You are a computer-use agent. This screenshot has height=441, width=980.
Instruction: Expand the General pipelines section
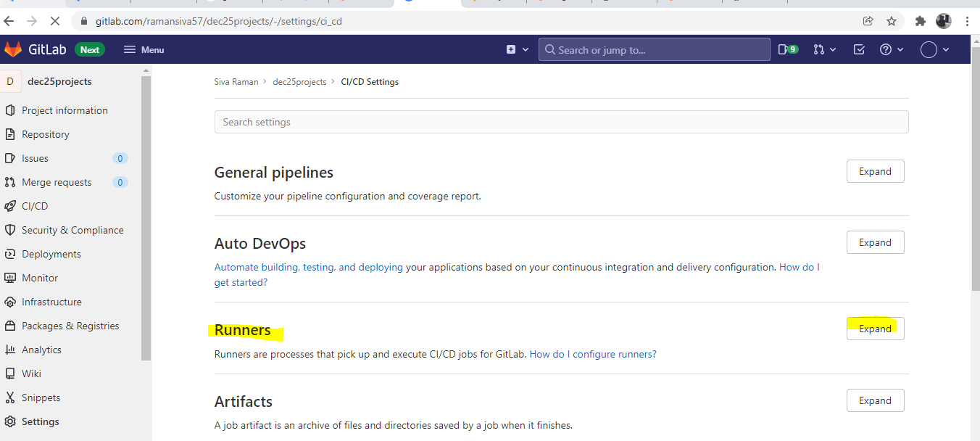875,171
